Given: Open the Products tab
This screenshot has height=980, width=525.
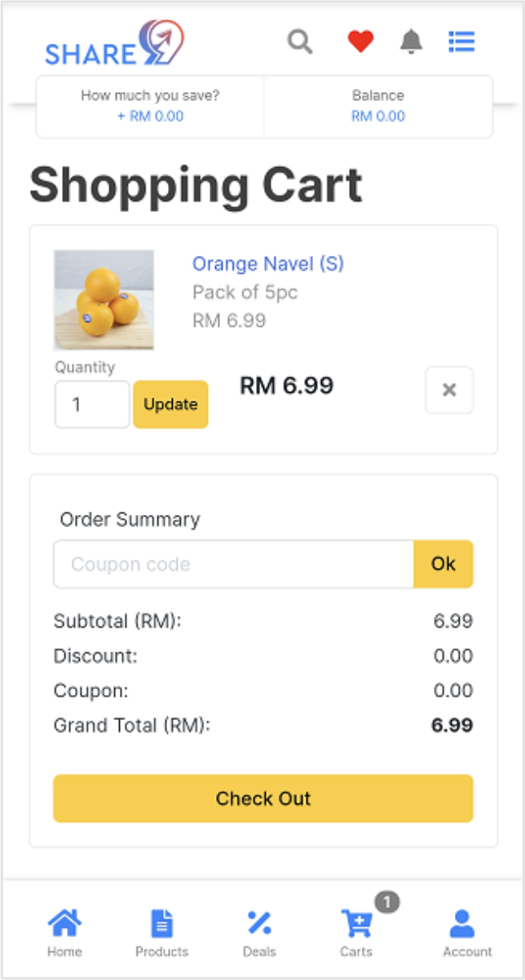Looking at the screenshot, I should pyautogui.click(x=161, y=932).
